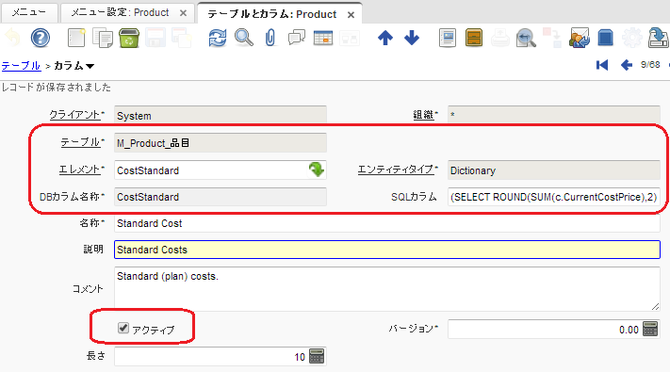Click the Export download icon
This screenshot has height=372, width=670.
pos(658,38)
